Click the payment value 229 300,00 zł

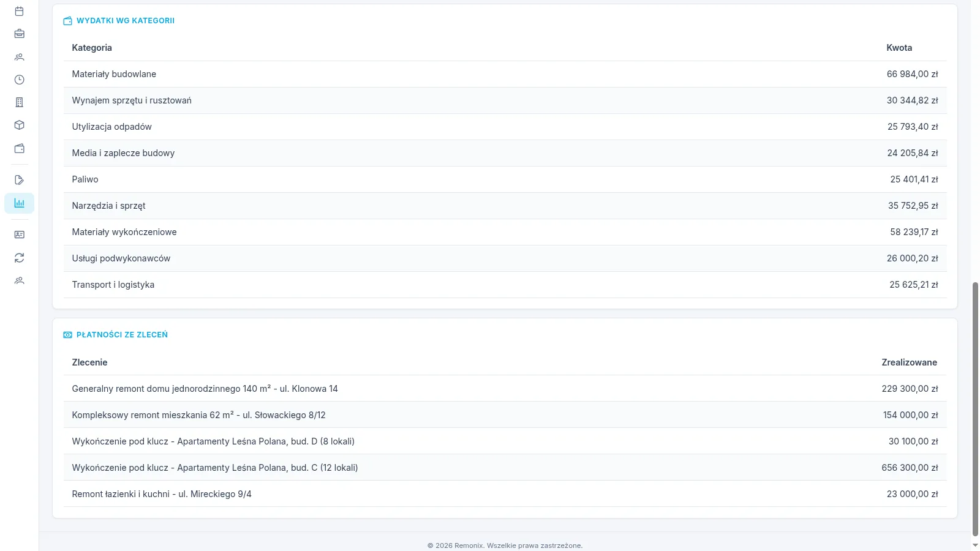tap(910, 389)
